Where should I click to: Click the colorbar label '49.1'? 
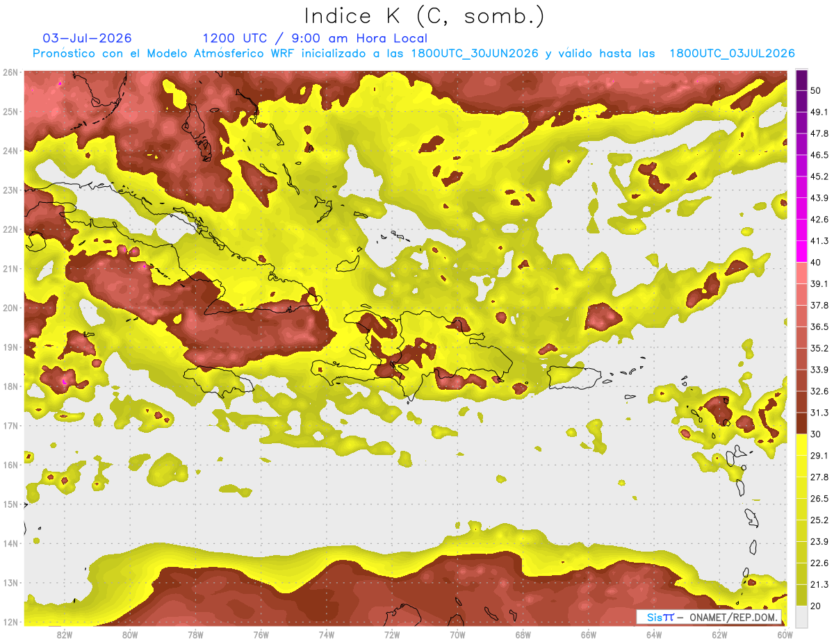point(819,112)
